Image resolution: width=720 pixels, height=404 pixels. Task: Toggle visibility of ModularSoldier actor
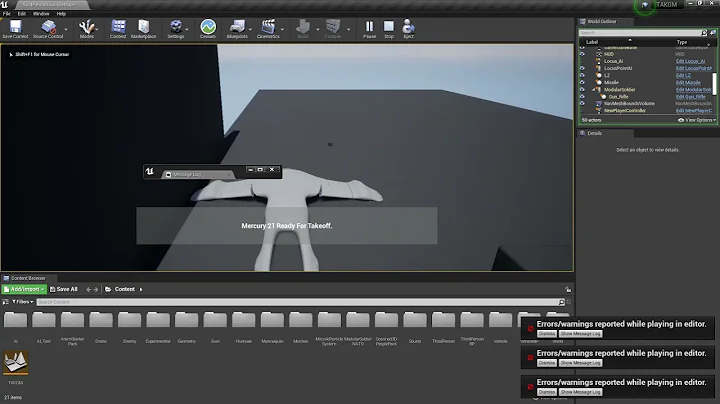click(582, 90)
